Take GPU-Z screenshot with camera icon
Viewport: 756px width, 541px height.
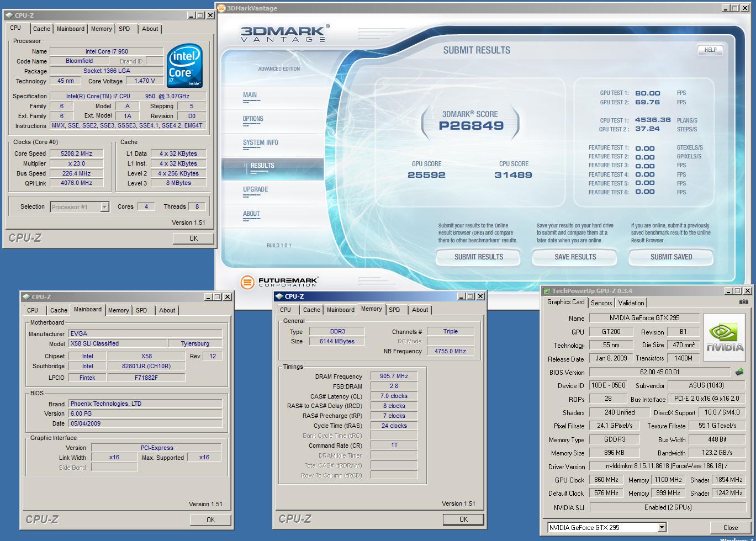pos(744,302)
